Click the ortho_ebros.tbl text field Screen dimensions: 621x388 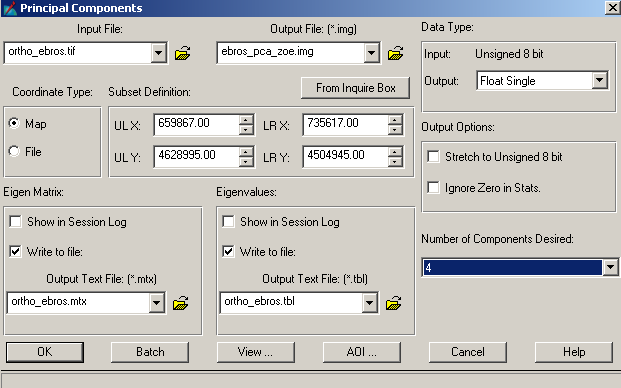[x=291, y=303]
